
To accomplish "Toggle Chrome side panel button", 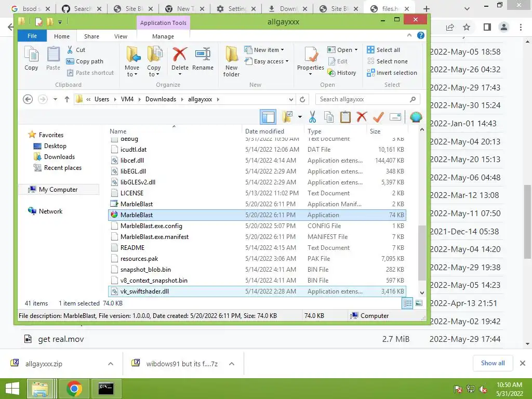I will pos(487,27).
